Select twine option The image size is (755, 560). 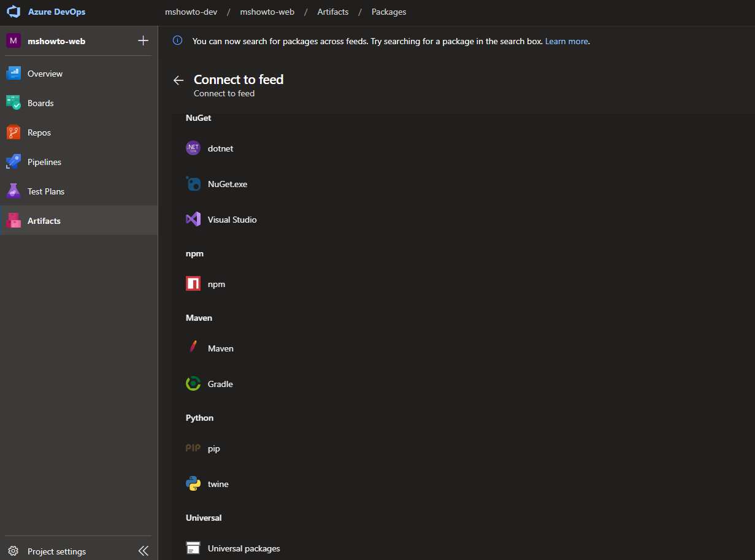(x=218, y=484)
